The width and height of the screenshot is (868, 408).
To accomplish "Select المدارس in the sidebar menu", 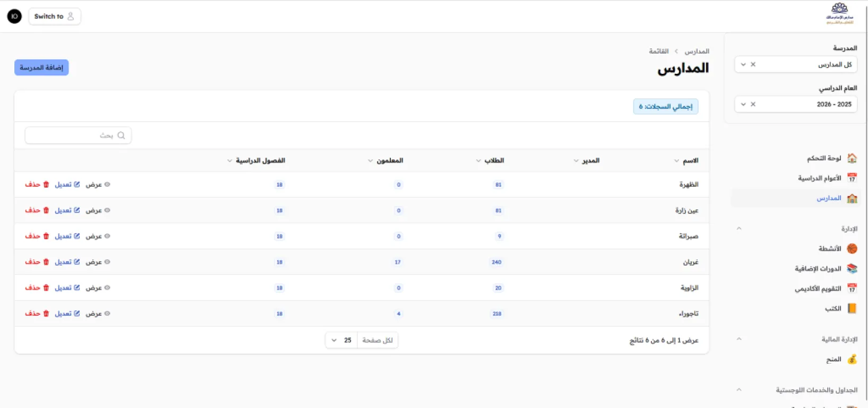I will click(796, 198).
